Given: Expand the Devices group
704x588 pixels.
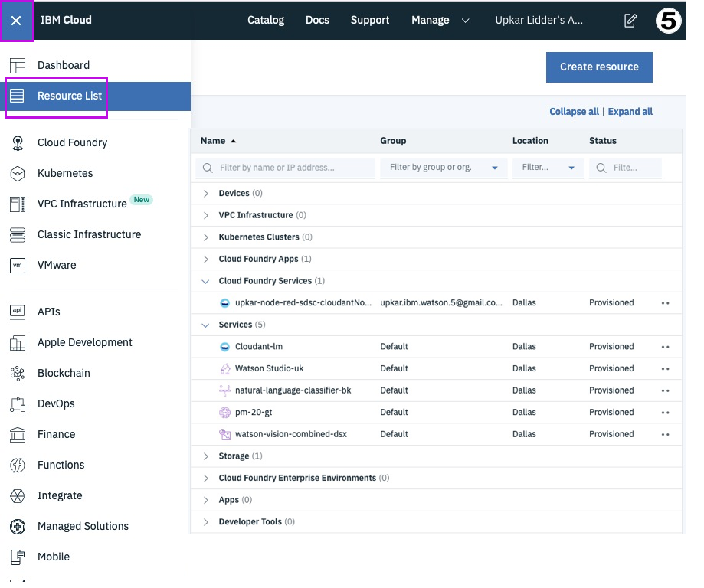Looking at the screenshot, I should click(205, 194).
